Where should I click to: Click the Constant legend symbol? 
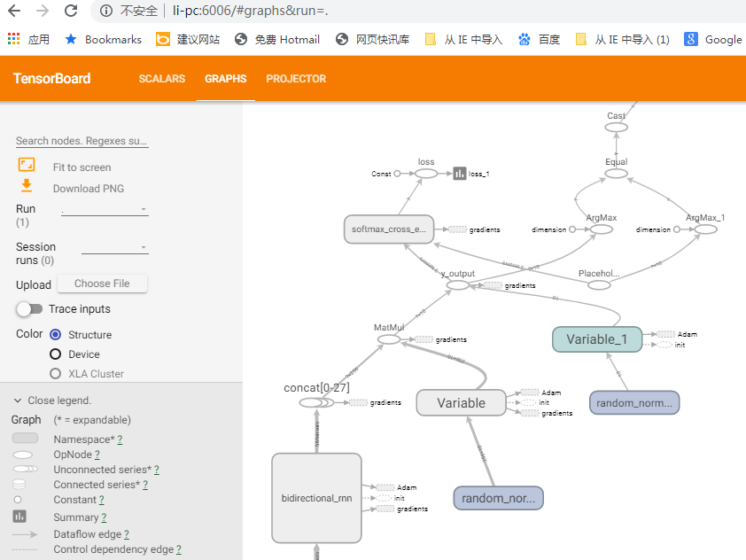tap(18, 500)
